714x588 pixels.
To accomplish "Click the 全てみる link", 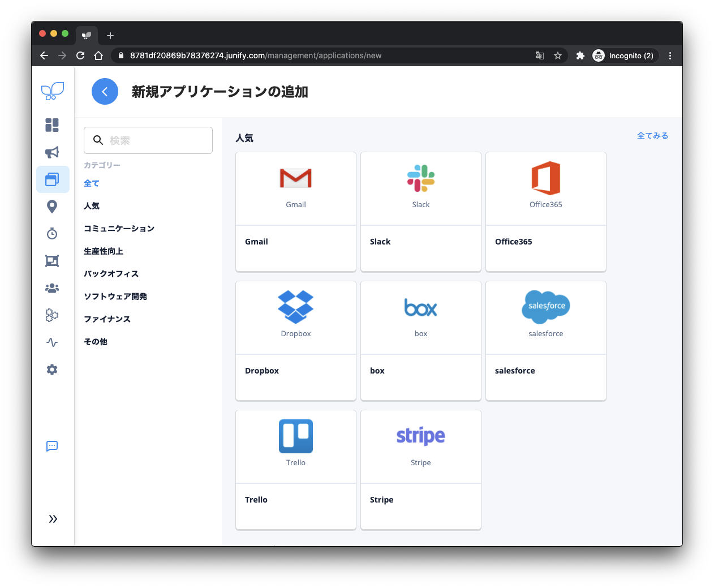I will (652, 136).
